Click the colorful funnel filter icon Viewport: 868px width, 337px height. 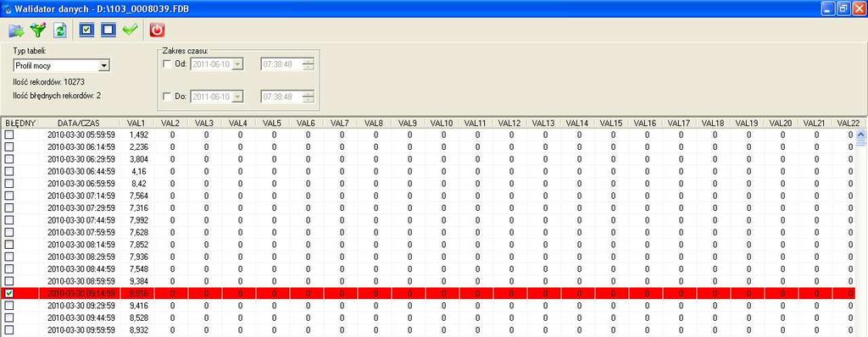coord(37,30)
